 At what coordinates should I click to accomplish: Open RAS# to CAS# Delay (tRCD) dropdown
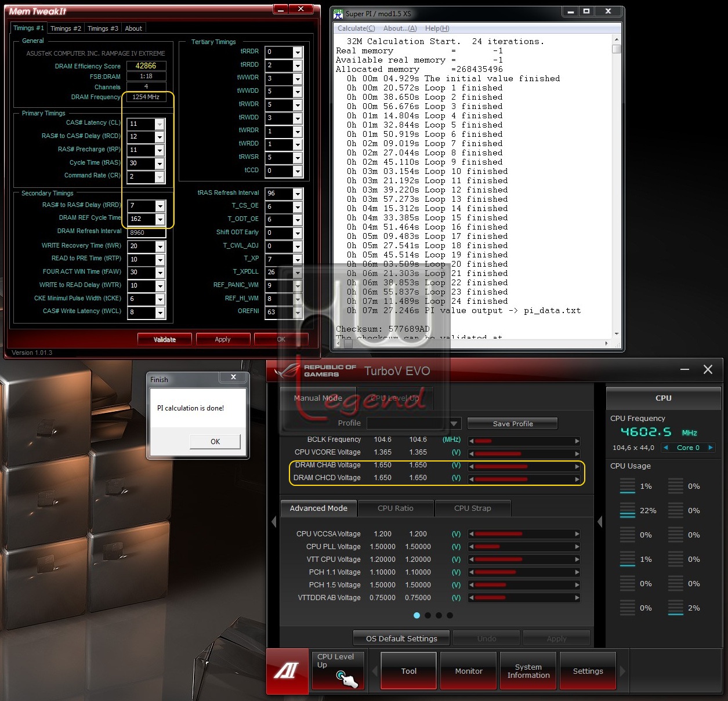160,137
